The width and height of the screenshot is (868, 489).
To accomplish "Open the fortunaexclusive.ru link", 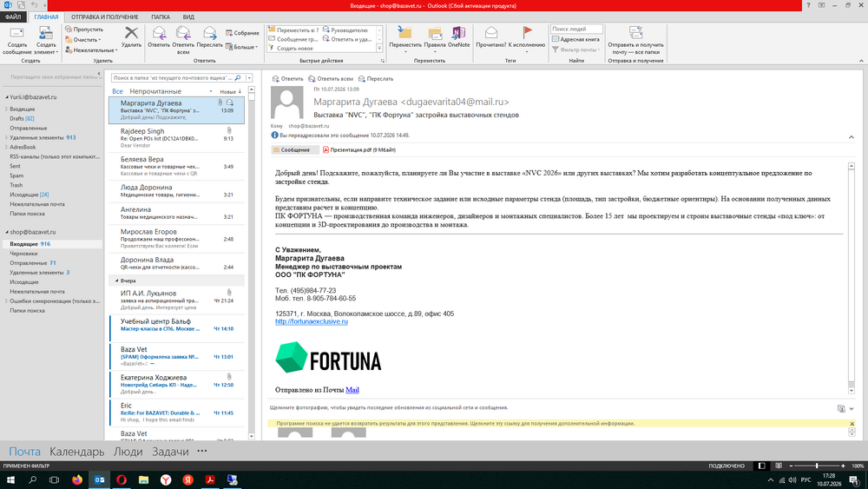I will point(312,321).
